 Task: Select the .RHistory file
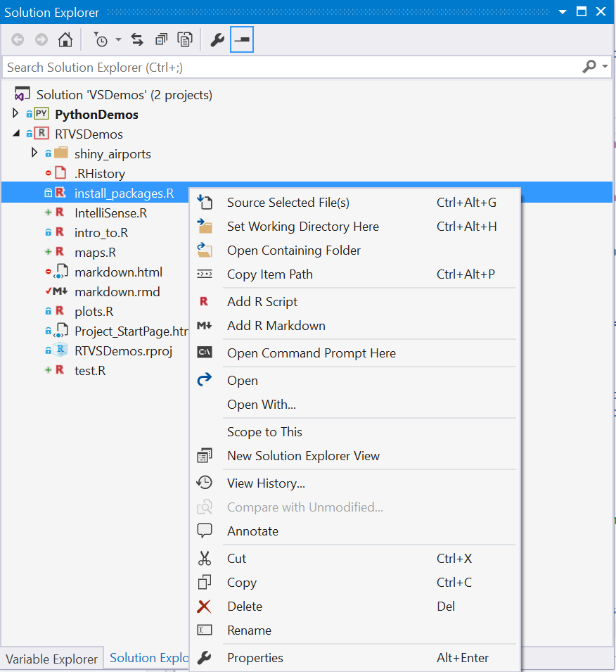[x=100, y=174]
